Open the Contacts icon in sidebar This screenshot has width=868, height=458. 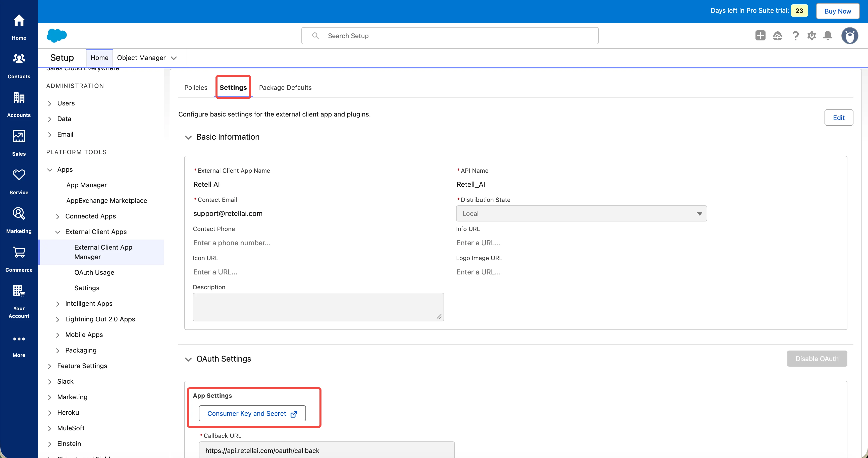19,59
